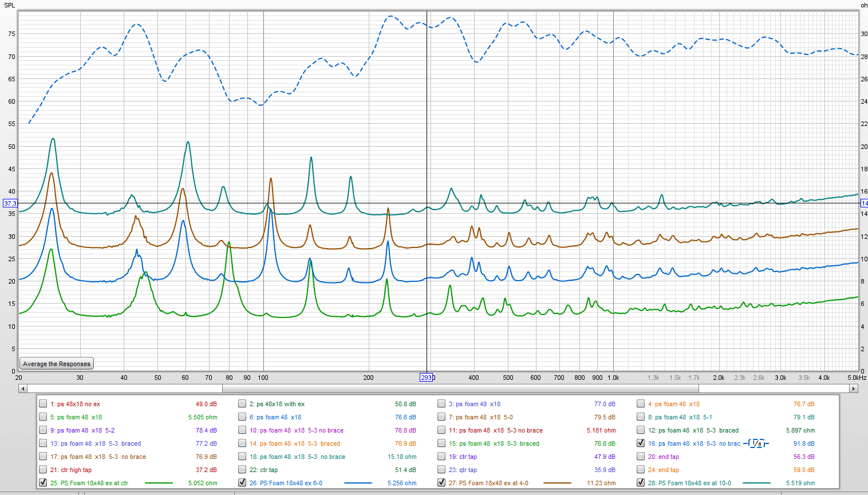Click the Average the Responses button

tap(57, 364)
